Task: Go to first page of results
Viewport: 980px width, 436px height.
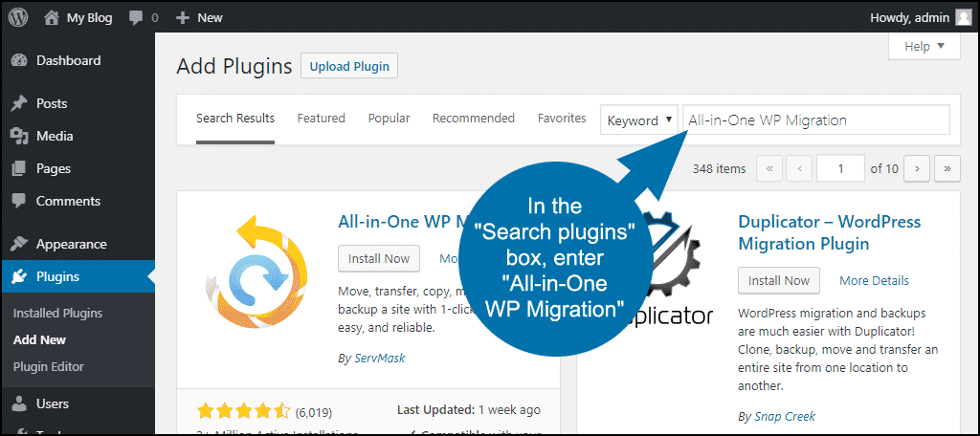Action: (769, 168)
